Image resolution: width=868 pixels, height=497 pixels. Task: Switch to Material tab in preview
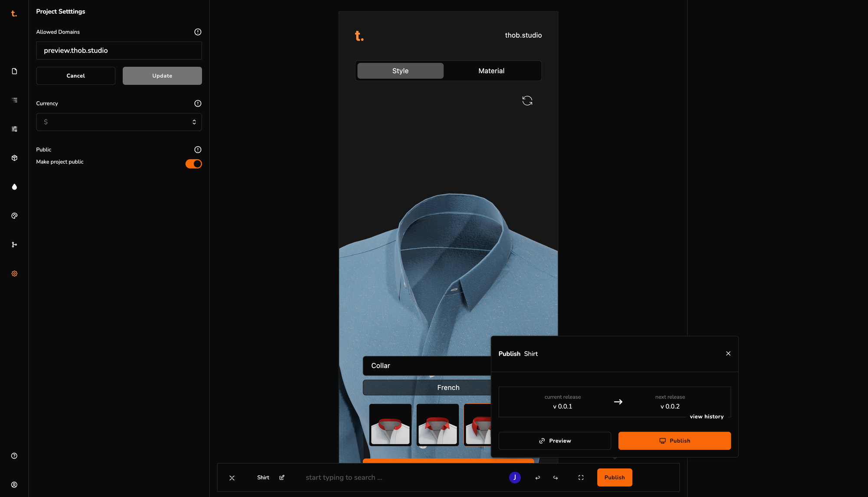click(x=491, y=70)
